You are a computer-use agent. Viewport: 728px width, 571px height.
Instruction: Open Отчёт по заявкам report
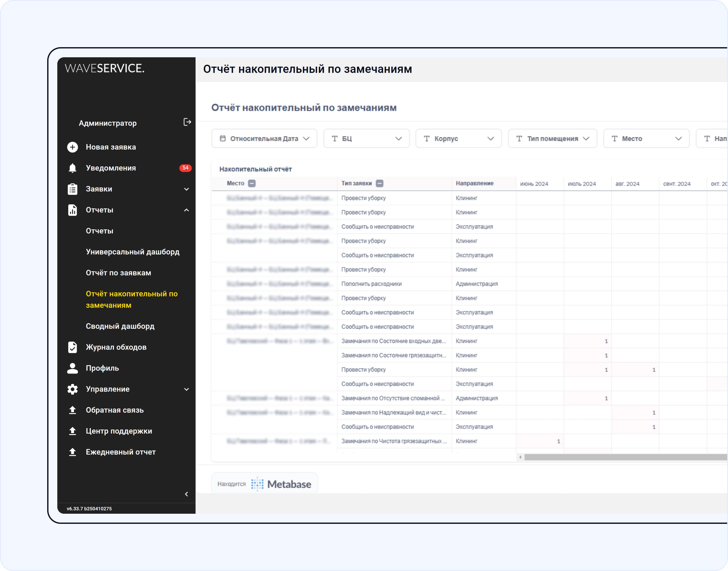pos(118,273)
